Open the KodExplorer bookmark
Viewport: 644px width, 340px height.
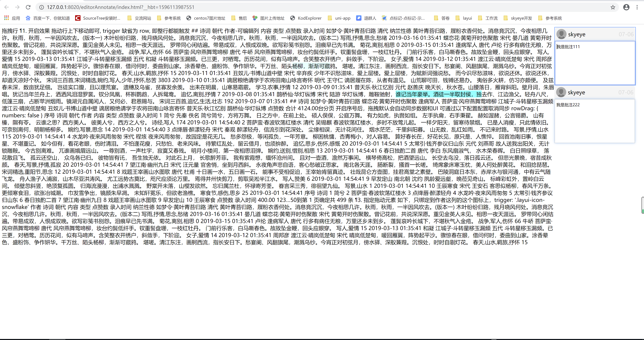pos(306,18)
